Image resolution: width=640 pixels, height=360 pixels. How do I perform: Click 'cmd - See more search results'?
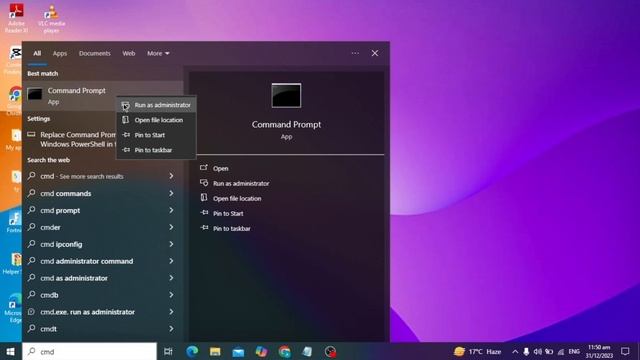point(82,176)
